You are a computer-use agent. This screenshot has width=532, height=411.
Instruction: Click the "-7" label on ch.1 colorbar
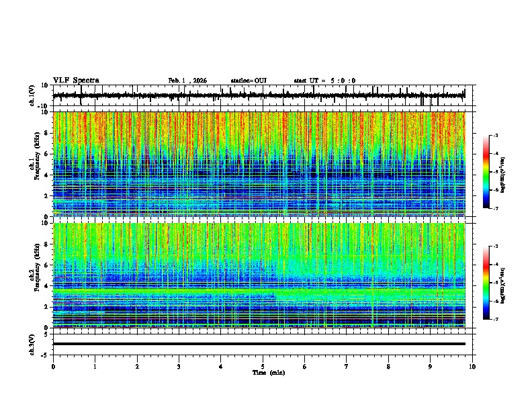click(x=496, y=208)
